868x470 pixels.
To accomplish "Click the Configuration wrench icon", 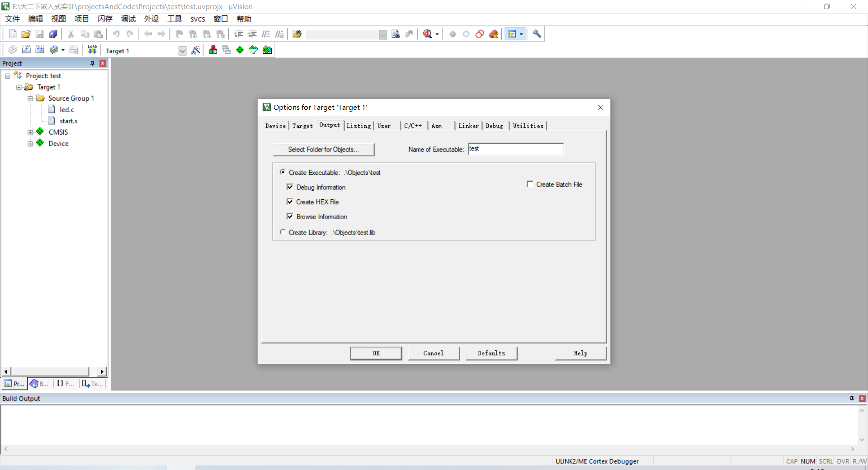I will [x=537, y=34].
